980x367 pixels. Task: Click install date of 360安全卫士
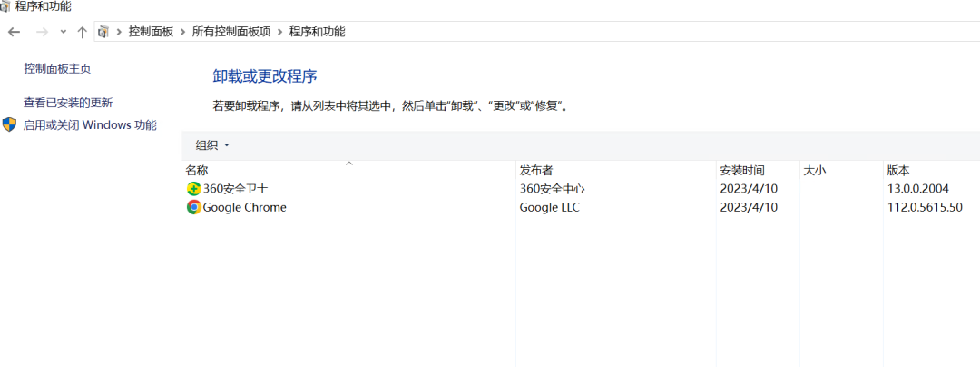[x=749, y=189]
